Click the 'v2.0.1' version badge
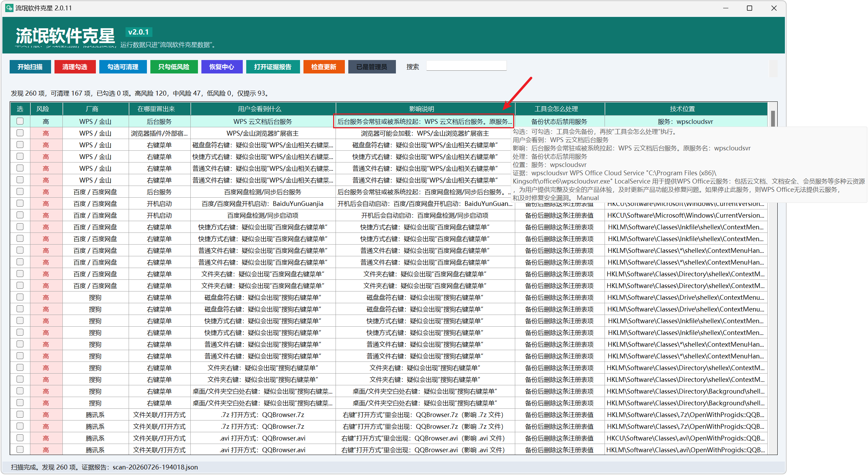Viewport: 868px width, 475px height. (x=139, y=32)
